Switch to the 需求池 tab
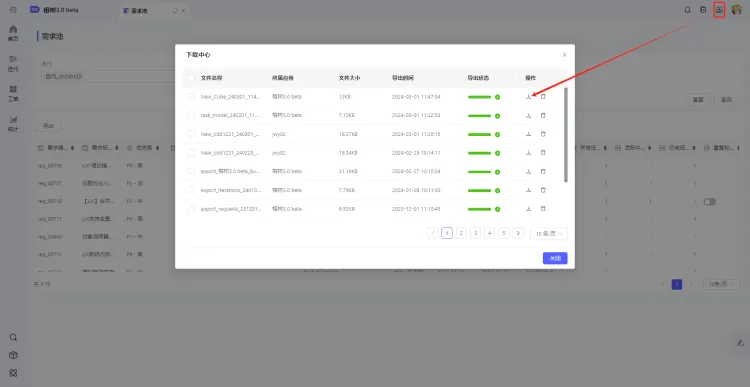 point(140,11)
